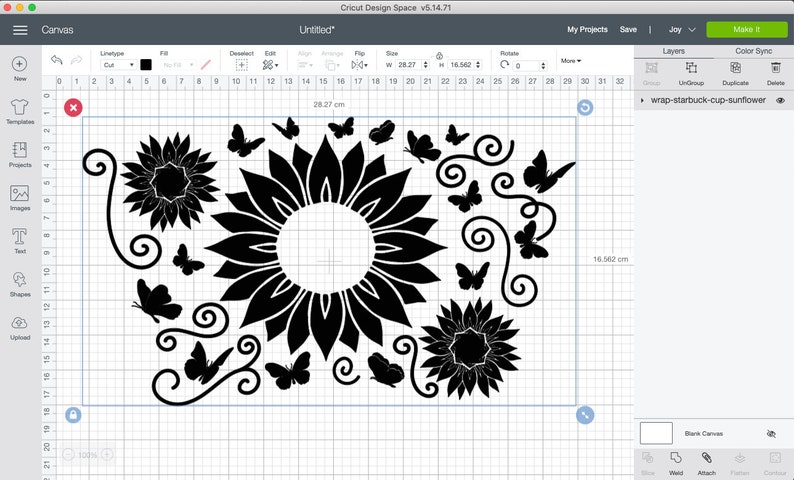Click the lock handle on the selection
The image size is (794, 480).
pos(73,415)
